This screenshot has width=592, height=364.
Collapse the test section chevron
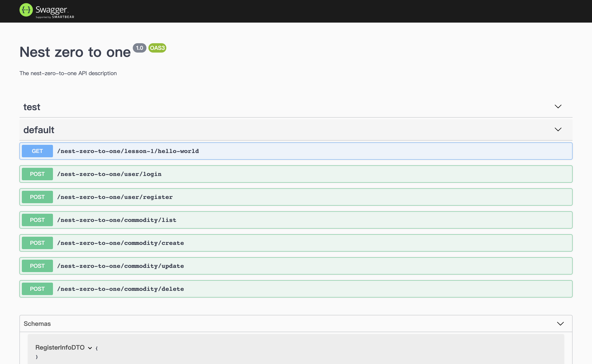click(558, 106)
